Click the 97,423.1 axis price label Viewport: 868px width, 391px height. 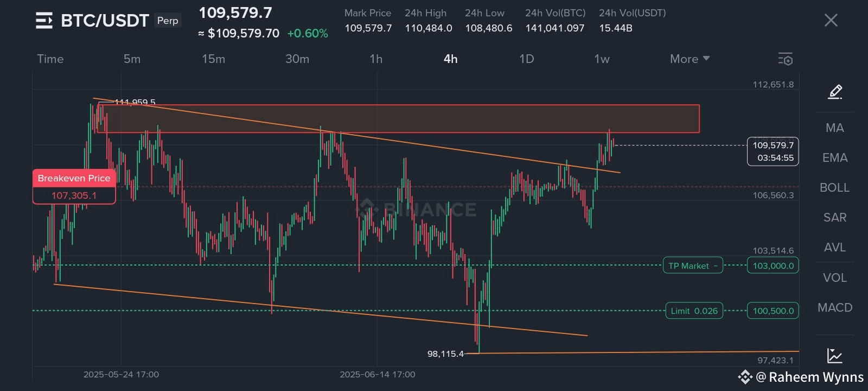tap(775, 360)
